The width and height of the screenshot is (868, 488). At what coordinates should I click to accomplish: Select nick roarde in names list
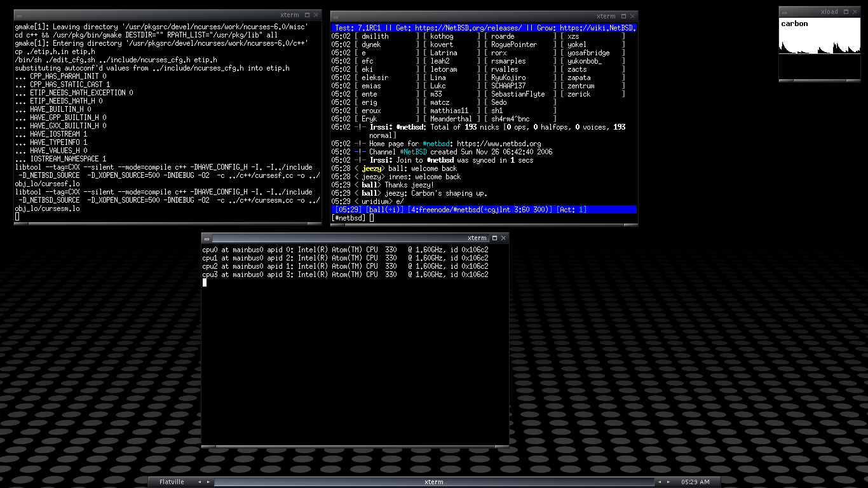503,36
